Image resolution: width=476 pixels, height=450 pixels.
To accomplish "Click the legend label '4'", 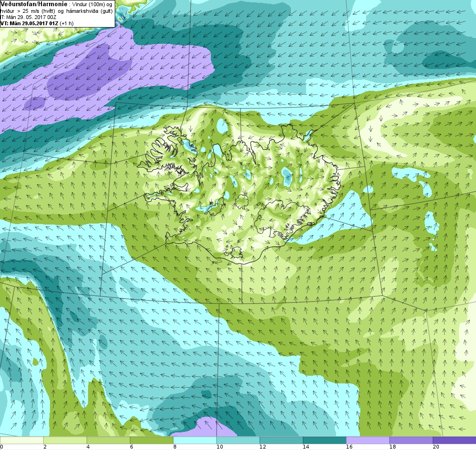I will [x=88, y=447].
